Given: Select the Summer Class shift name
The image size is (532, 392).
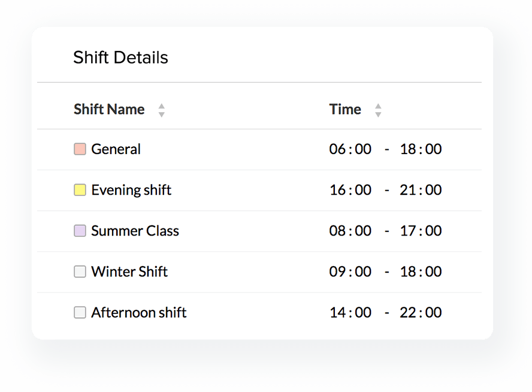Looking at the screenshot, I should pyautogui.click(x=135, y=231).
